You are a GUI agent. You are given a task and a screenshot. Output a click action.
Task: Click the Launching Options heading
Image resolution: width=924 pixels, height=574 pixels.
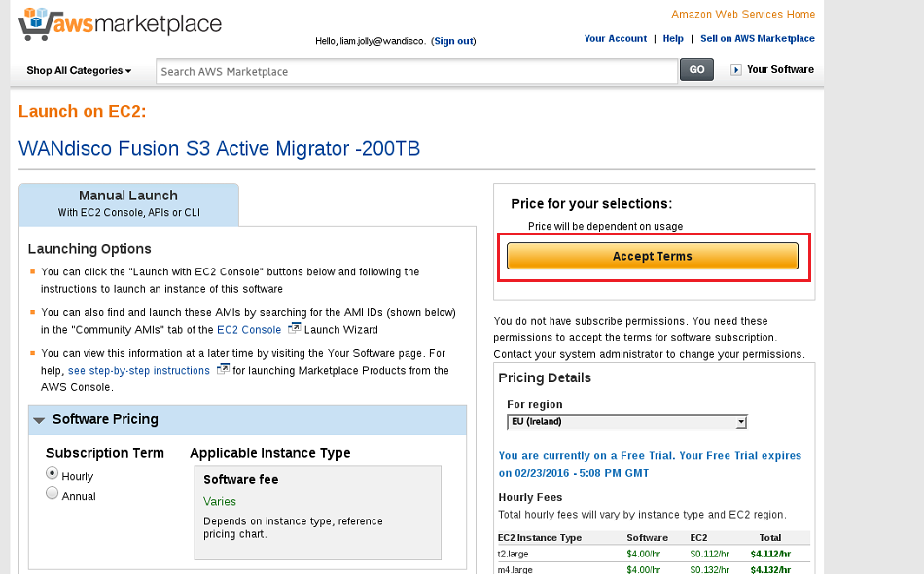[89, 249]
